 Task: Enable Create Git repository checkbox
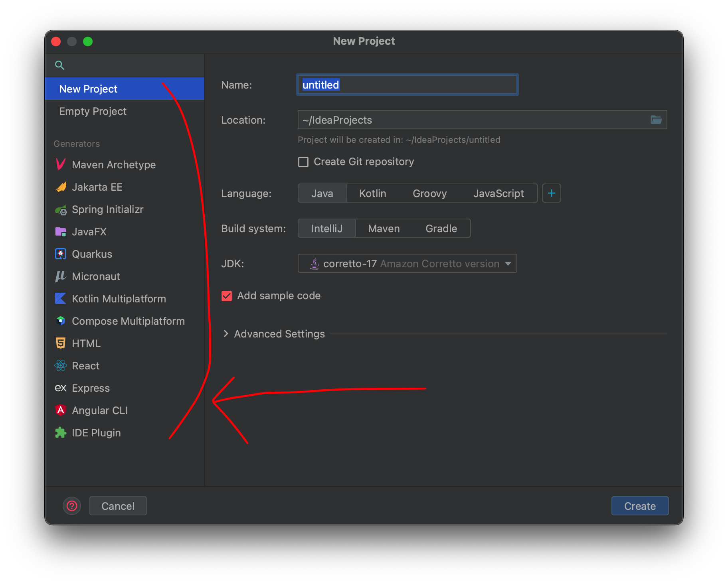pos(303,162)
